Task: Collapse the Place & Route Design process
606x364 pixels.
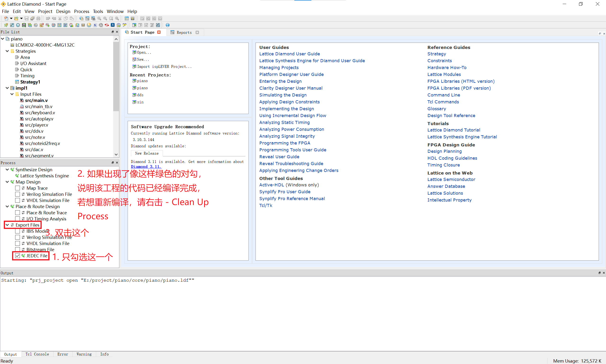Action: coord(7,206)
